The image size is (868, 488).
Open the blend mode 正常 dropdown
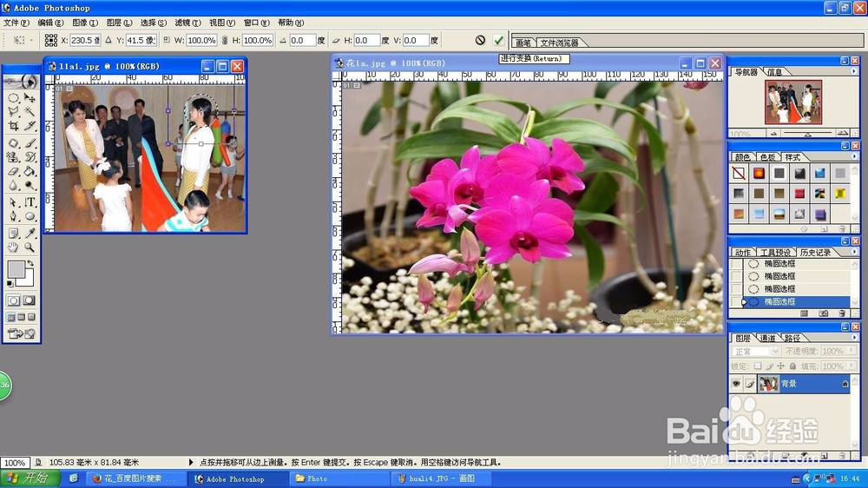coord(756,351)
